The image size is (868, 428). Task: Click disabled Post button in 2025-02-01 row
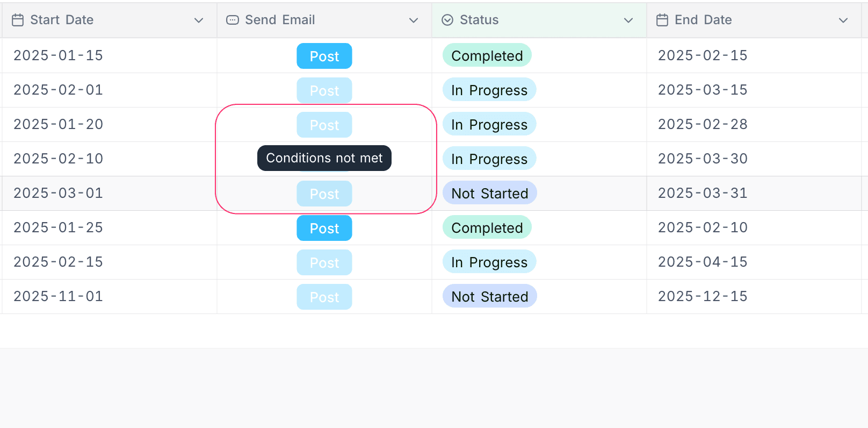(324, 90)
